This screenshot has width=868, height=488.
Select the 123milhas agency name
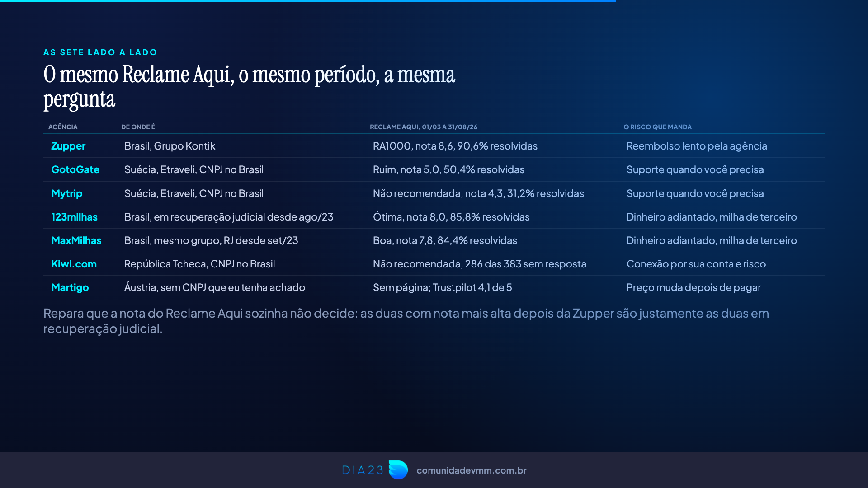[x=74, y=217]
